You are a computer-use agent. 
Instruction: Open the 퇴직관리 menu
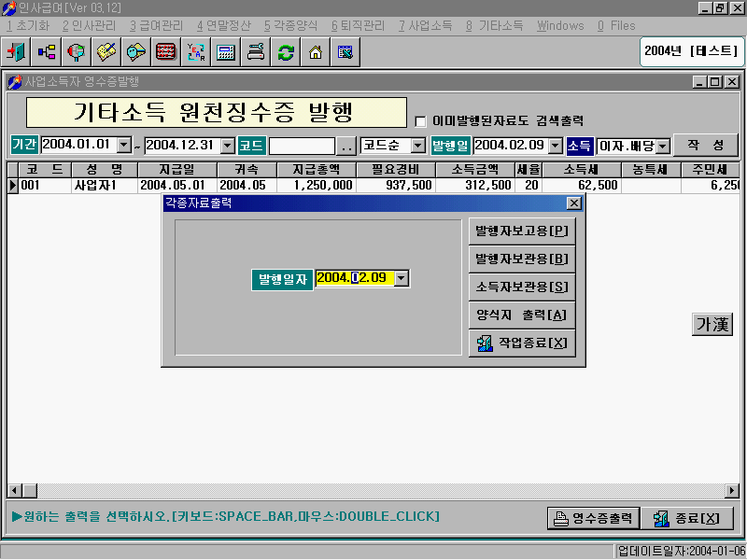click(358, 25)
